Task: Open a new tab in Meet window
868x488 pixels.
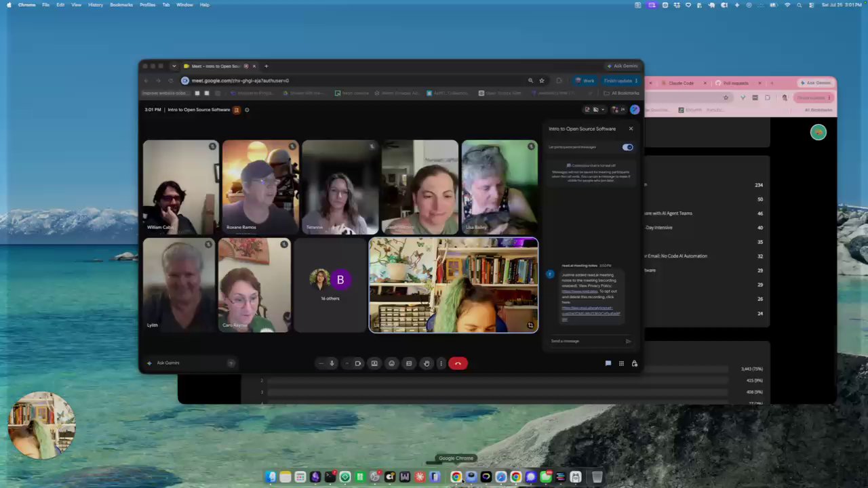Action: [x=267, y=66]
